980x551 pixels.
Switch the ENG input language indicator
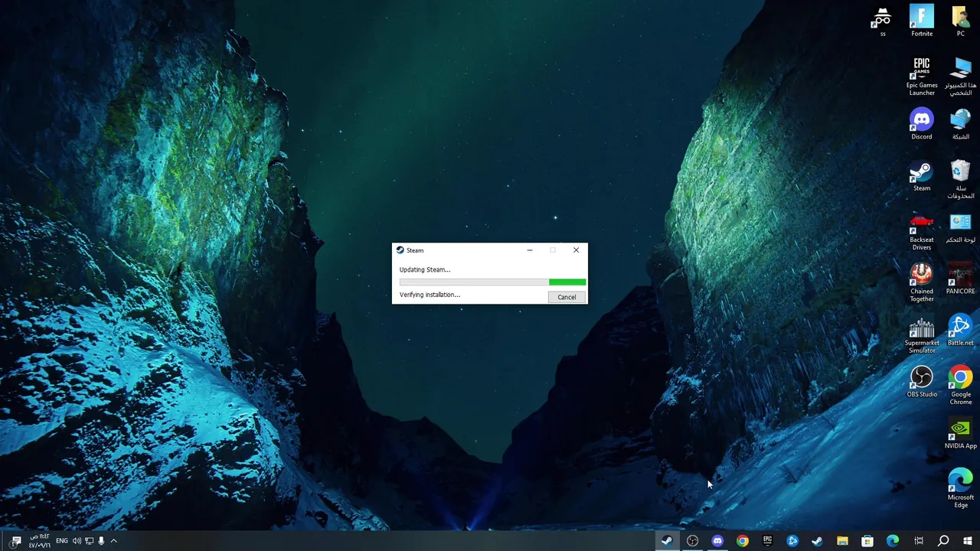pyautogui.click(x=61, y=541)
